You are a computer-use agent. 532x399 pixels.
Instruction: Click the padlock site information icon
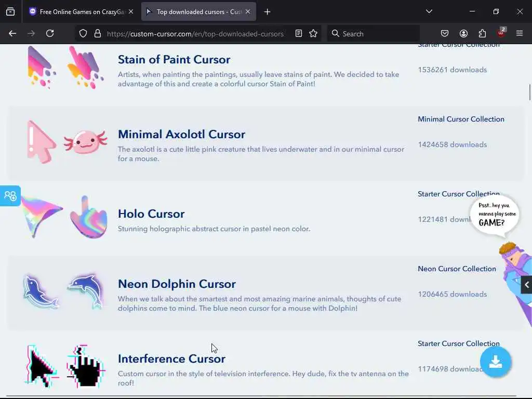coord(98,33)
